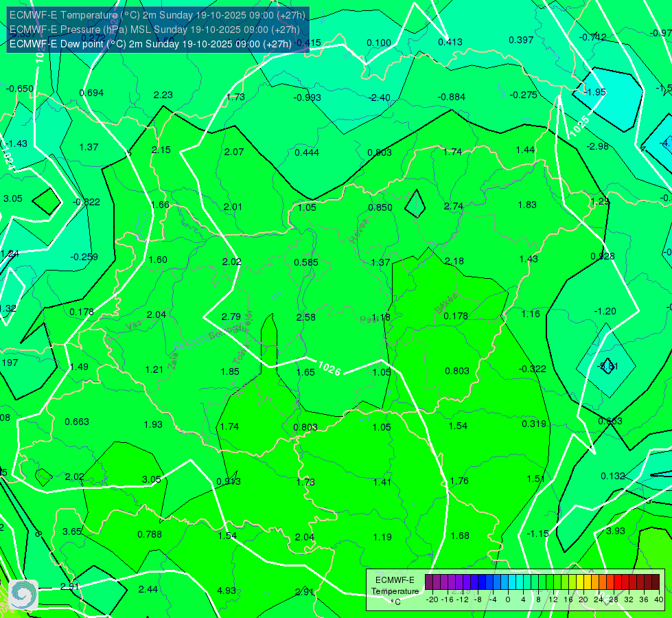
Task: Click the dew point value 1.85
Action: coord(230,371)
